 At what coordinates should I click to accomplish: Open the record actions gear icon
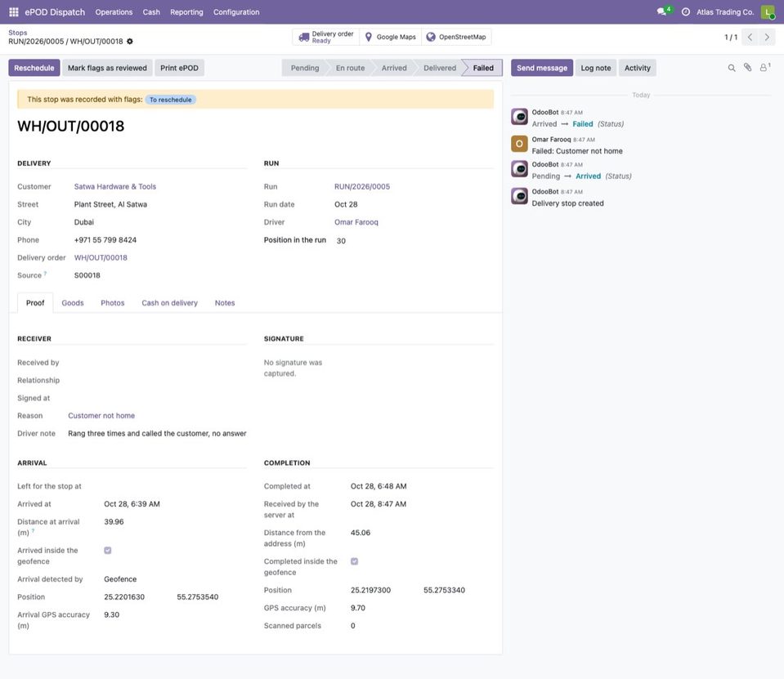pos(130,42)
